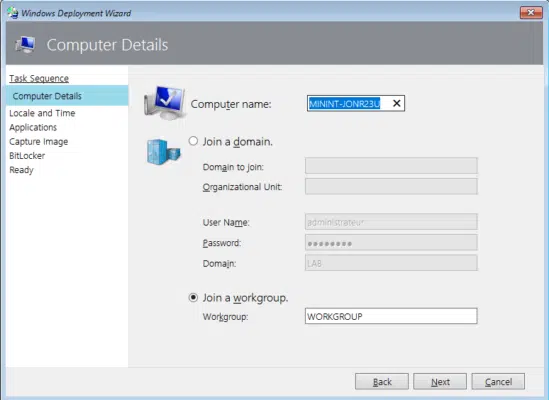
Task: Jump to the Ready step
Action: pyautogui.click(x=21, y=170)
